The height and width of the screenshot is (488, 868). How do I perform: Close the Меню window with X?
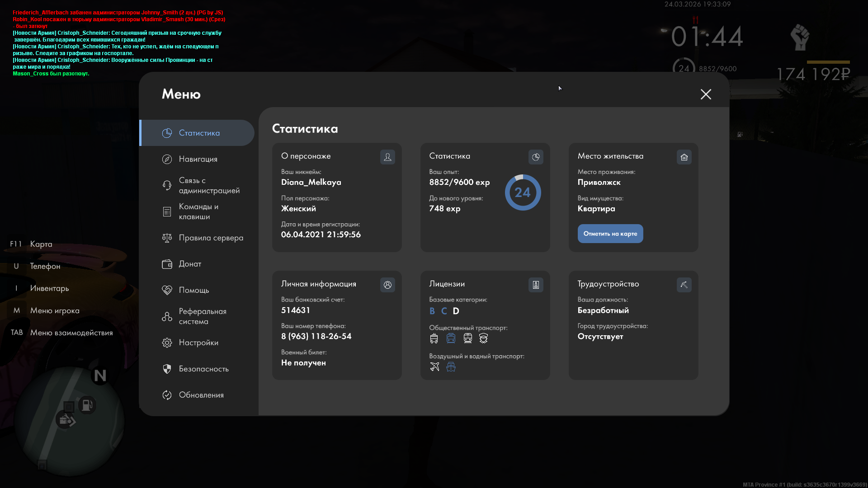pos(706,94)
